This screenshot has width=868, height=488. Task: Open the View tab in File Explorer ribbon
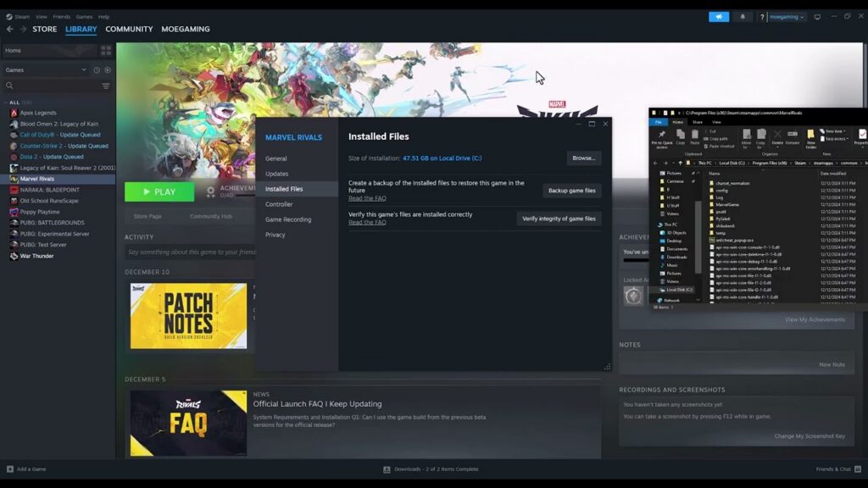pyautogui.click(x=716, y=122)
